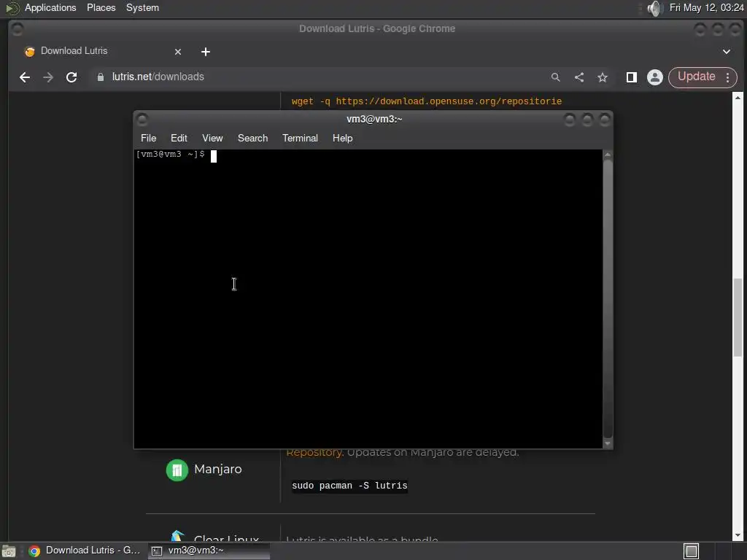Viewport: 747px width, 560px height.
Task: Click the Manjaro heading text
Action: 217,469
